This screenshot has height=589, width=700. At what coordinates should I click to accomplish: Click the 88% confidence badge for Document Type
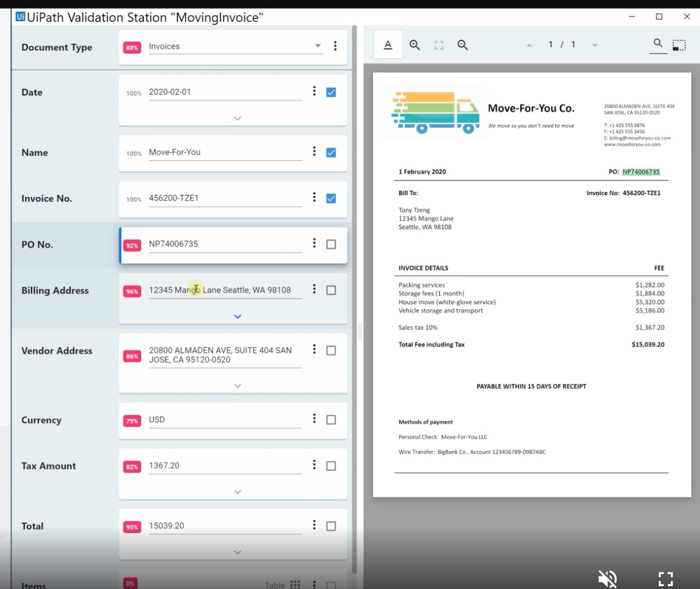click(132, 48)
